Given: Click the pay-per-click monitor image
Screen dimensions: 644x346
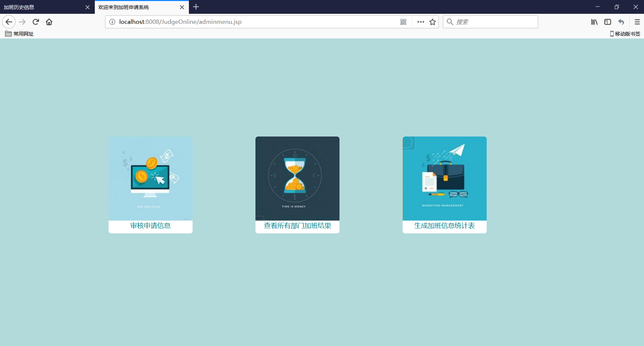Looking at the screenshot, I should (151, 179).
